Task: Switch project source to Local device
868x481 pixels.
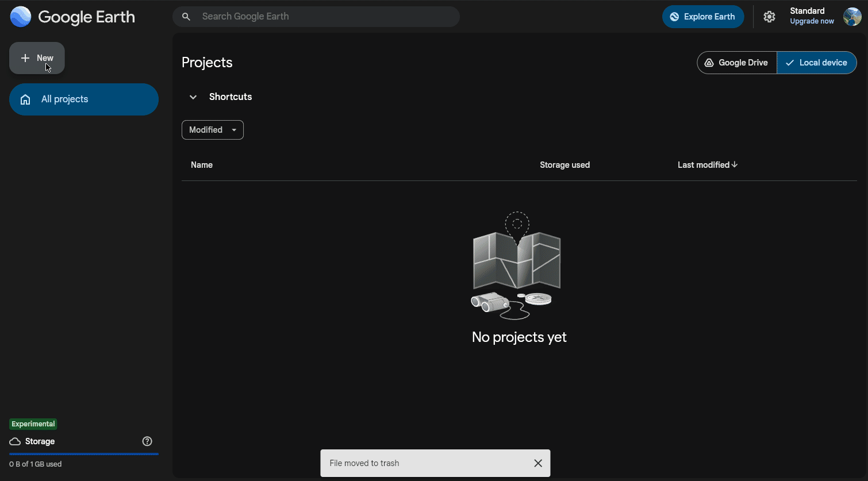Action: click(817, 63)
